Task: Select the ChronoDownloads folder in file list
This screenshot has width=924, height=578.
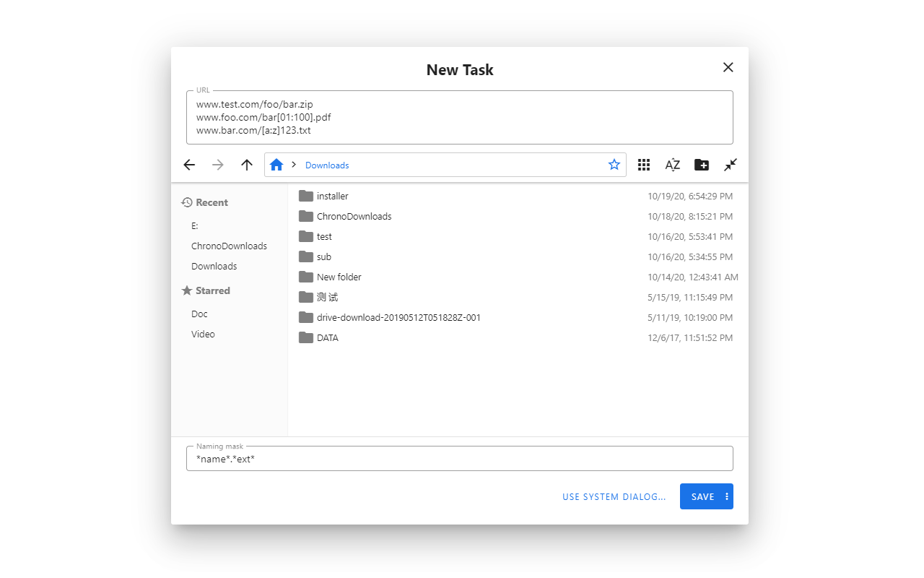Action: [354, 216]
